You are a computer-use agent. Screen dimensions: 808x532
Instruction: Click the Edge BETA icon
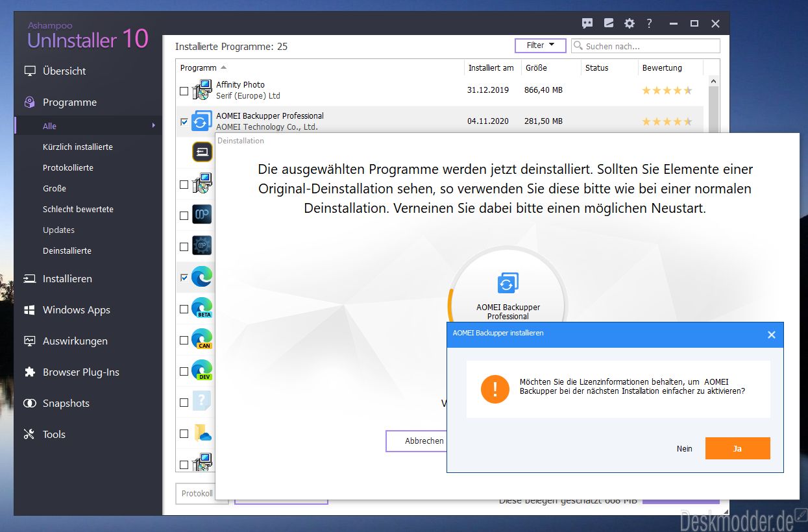point(202,308)
